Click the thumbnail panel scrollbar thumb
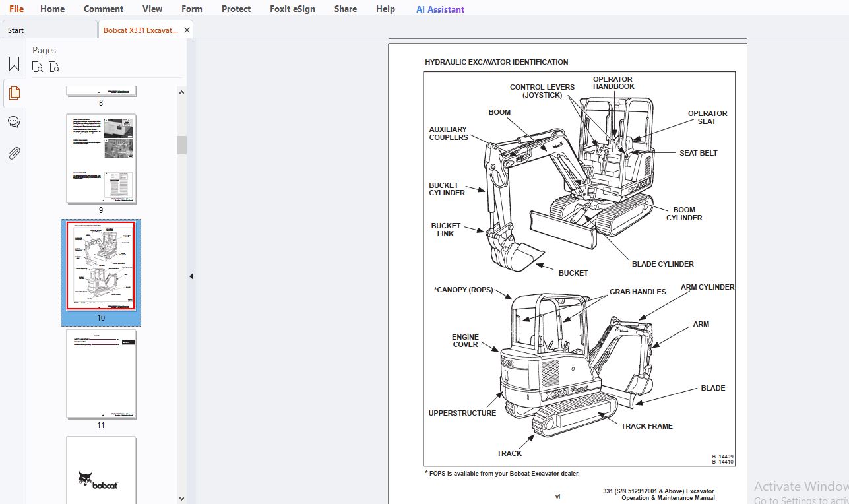 (181, 145)
